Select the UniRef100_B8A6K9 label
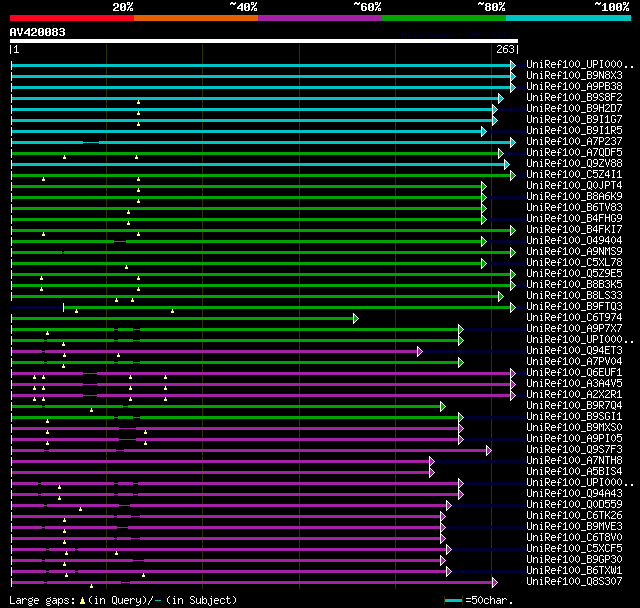This screenshot has width=640, height=608. 574,197
